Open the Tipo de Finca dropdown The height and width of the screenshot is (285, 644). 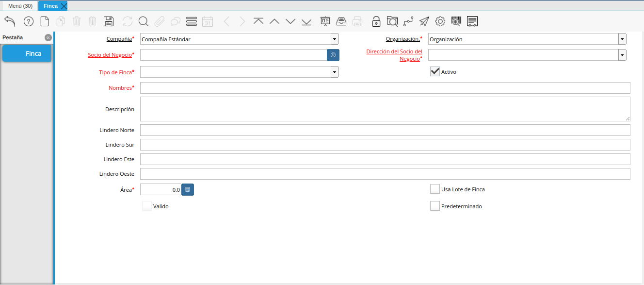335,72
